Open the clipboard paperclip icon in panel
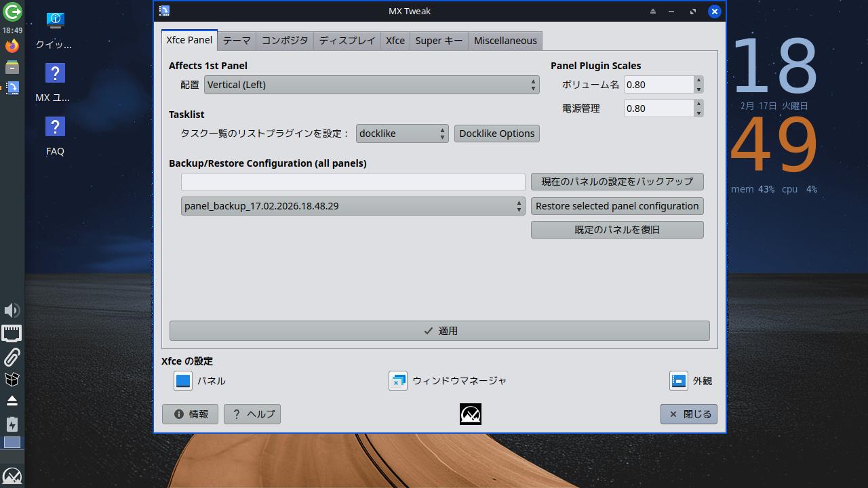This screenshot has width=868, height=488. click(x=12, y=357)
